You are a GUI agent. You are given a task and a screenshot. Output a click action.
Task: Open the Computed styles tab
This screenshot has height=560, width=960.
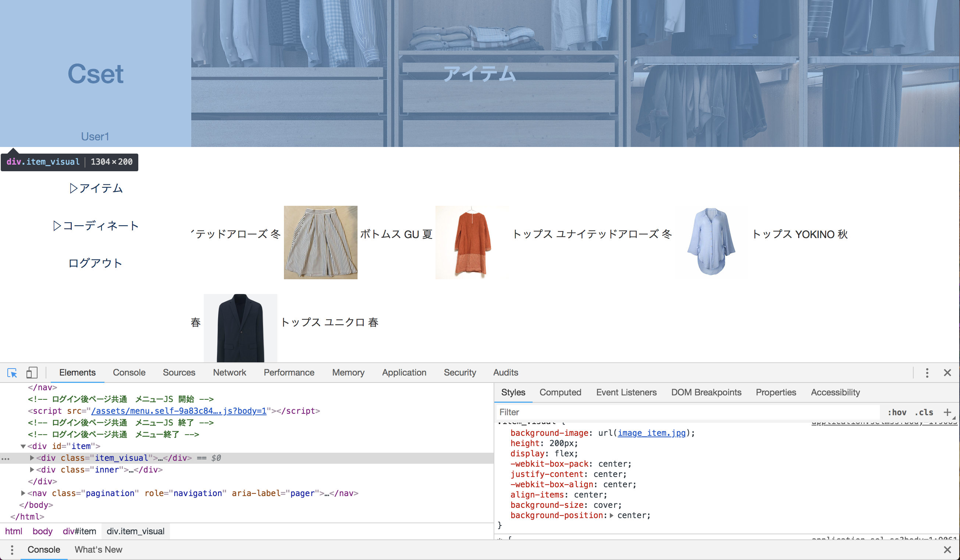pyautogui.click(x=560, y=392)
